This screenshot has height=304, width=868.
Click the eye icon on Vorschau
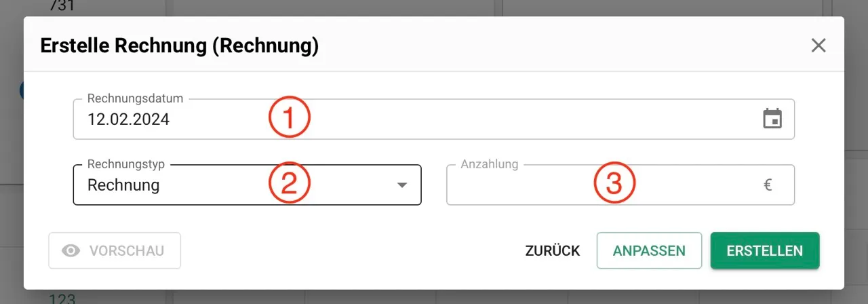[71, 251]
